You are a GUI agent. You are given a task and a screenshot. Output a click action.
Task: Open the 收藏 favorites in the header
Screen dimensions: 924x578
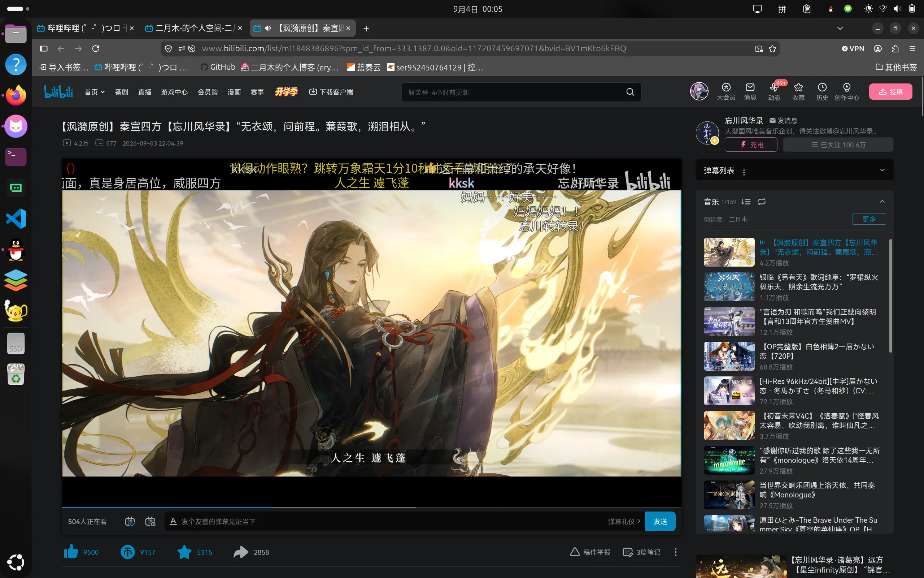click(x=798, y=92)
